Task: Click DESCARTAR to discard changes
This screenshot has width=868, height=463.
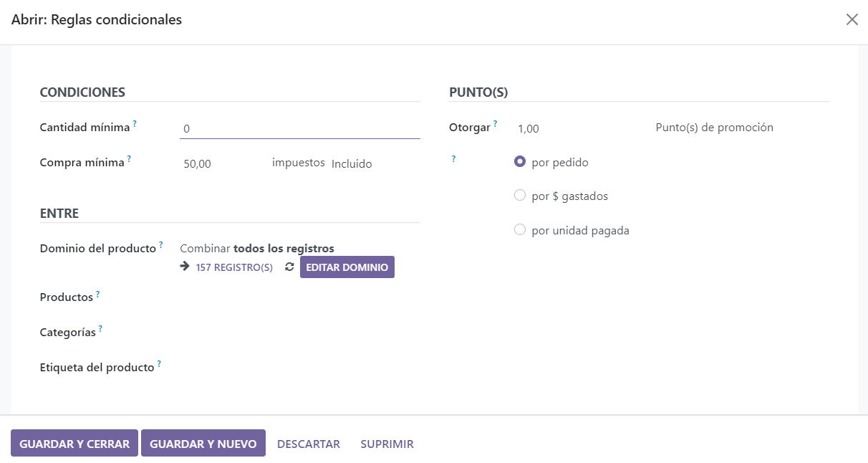Action: [308, 443]
